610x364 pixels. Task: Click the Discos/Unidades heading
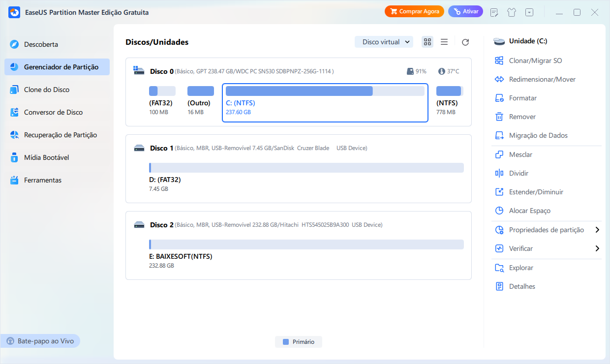[157, 42]
